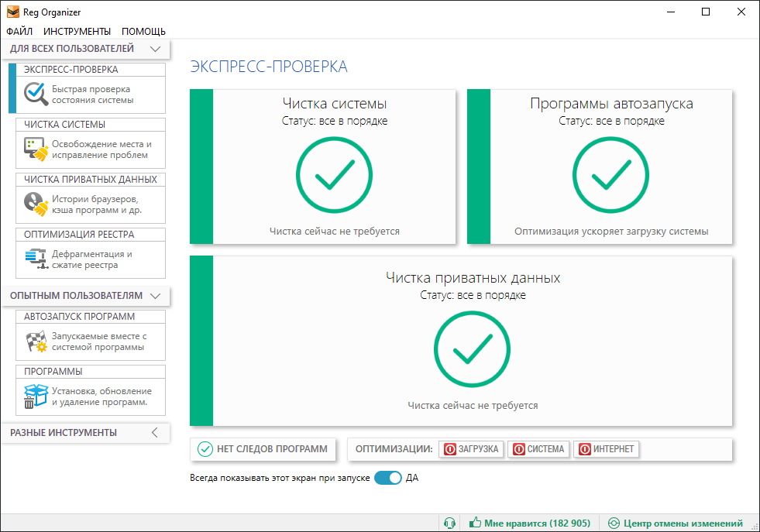Click the Чистка системы green checkmark circle
This screenshot has width=760, height=532.
coord(334,174)
